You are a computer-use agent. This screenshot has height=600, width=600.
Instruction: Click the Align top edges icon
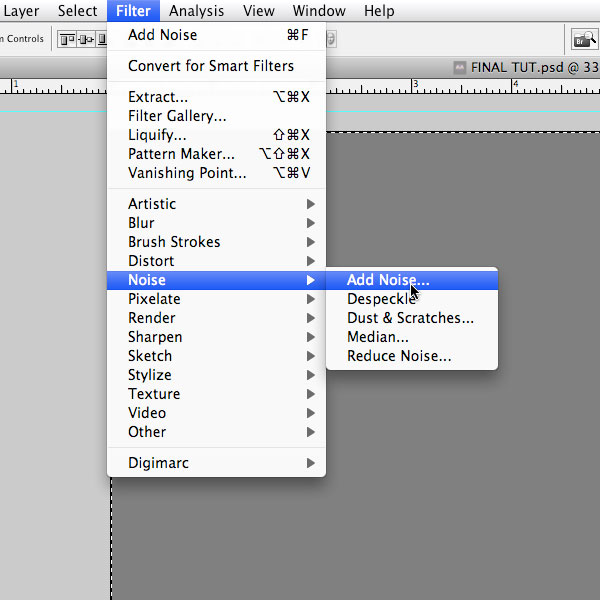[67, 39]
